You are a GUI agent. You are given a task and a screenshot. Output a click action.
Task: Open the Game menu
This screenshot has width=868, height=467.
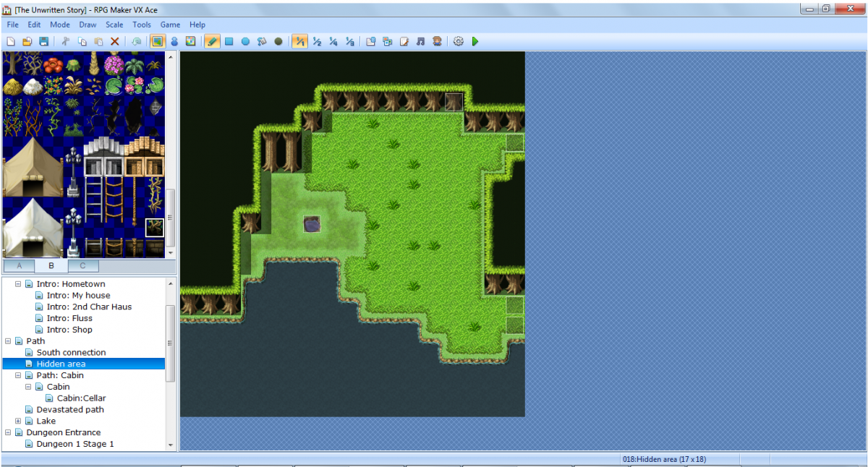tap(171, 25)
